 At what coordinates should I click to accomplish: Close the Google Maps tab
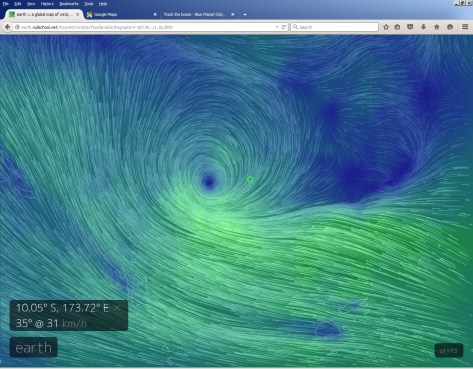tap(155, 14)
